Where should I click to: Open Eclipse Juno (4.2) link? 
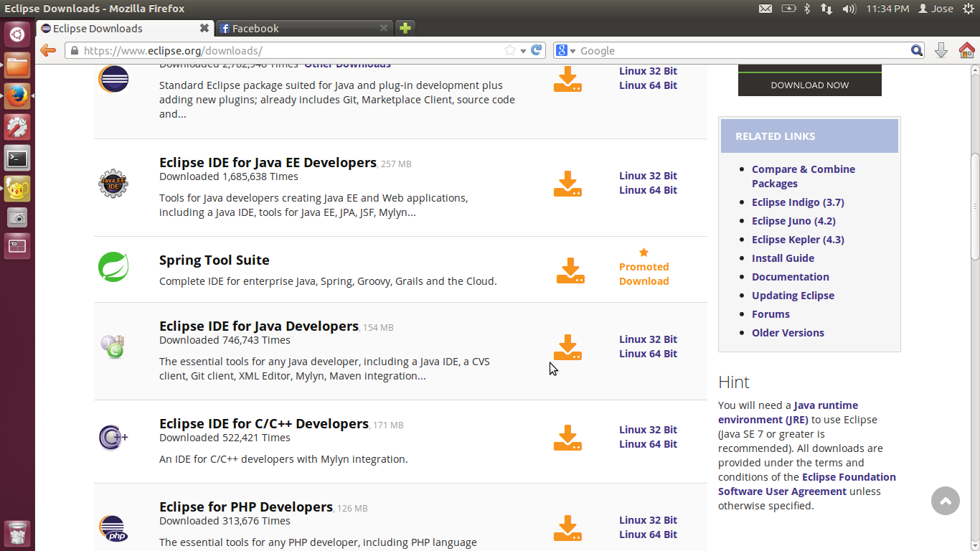793,221
